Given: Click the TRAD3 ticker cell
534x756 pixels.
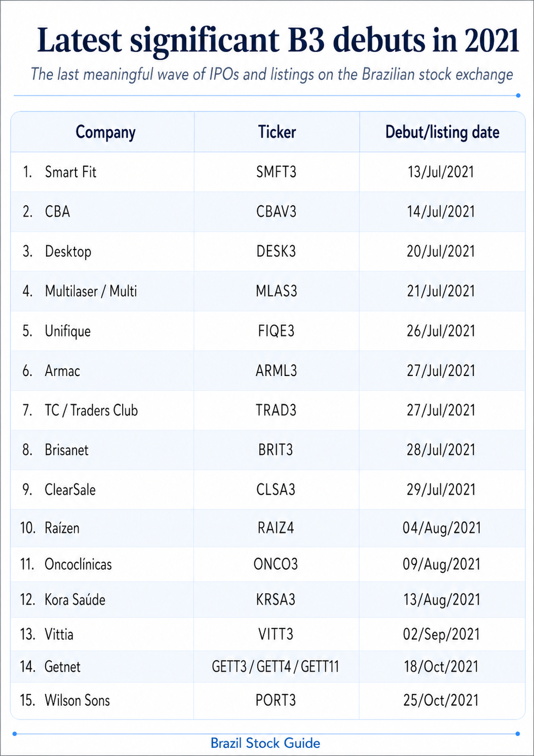Looking at the screenshot, I should pyautogui.click(x=276, y=410).
